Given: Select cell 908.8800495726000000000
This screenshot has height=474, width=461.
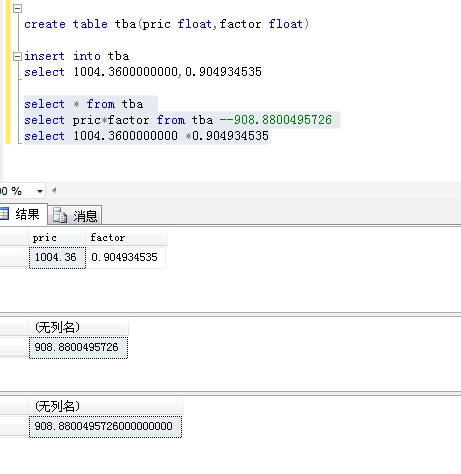Looking at the screenshot, I should coord(105,427).
